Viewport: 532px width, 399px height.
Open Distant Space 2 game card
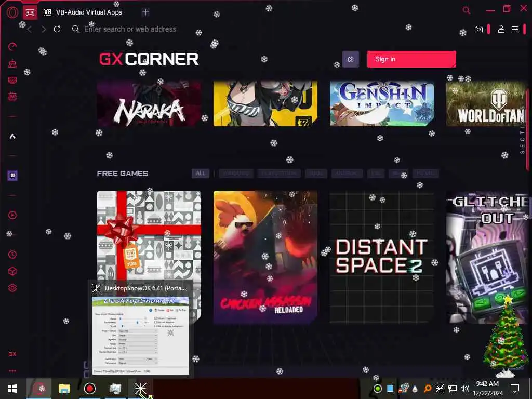382,257
